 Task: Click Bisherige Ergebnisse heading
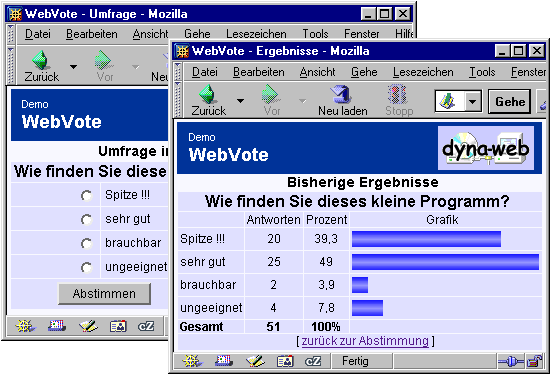coord(363,182)
